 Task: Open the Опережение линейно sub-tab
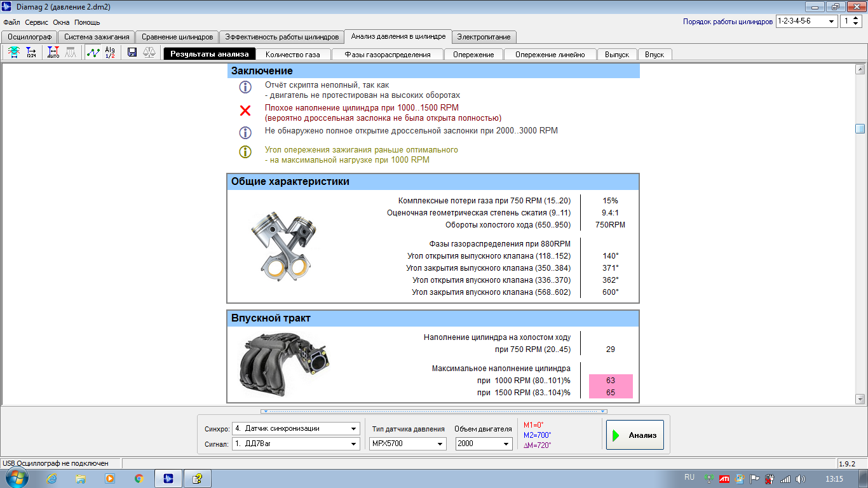pyautogui.click(x=550, y=54)
